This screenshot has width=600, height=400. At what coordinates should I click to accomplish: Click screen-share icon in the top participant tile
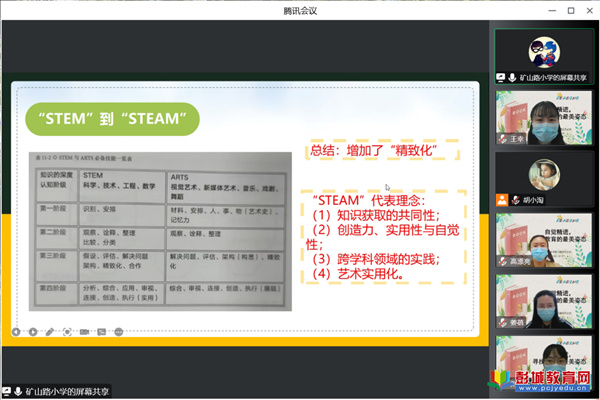point(501,78)
